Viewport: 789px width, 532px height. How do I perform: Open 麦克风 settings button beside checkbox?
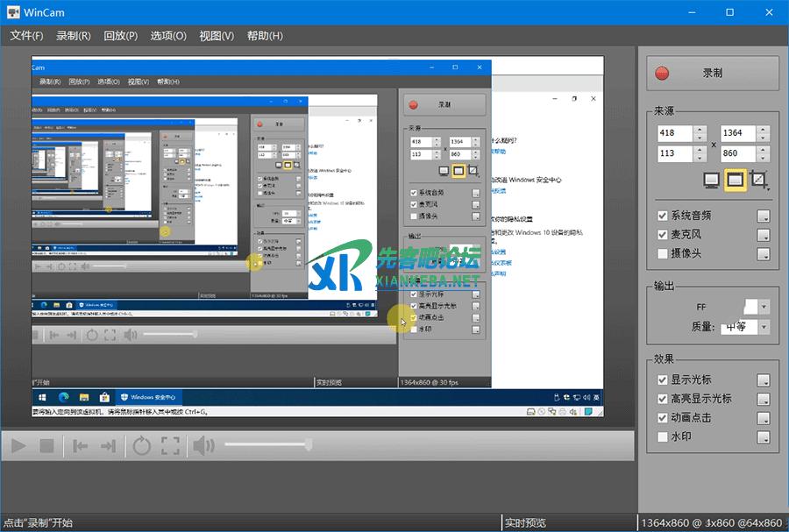(764, 235)
